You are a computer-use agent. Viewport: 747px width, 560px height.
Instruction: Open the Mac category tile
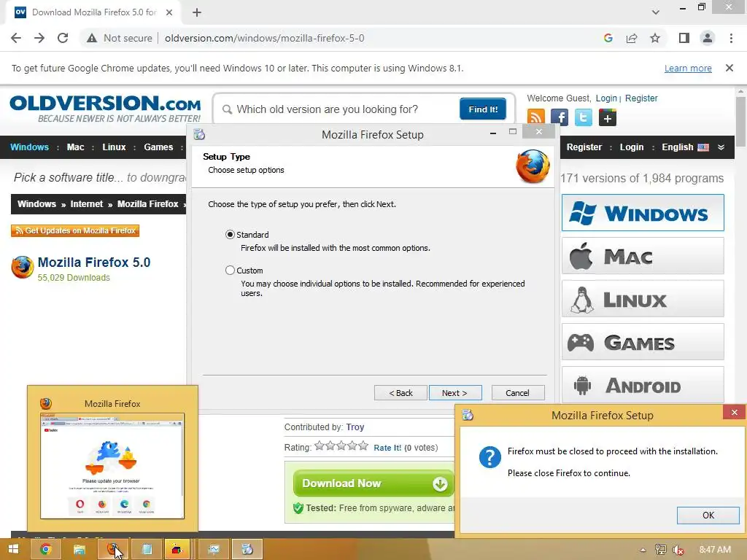(x=643, y=256)
